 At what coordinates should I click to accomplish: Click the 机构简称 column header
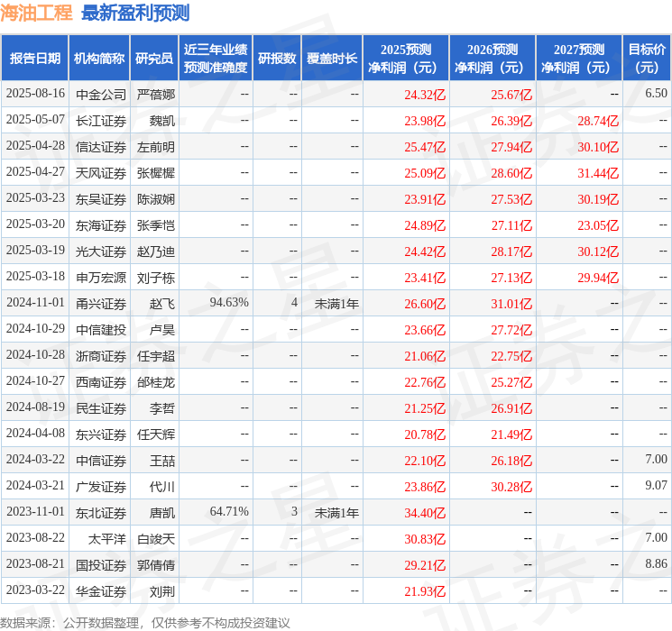pos(99,59)
